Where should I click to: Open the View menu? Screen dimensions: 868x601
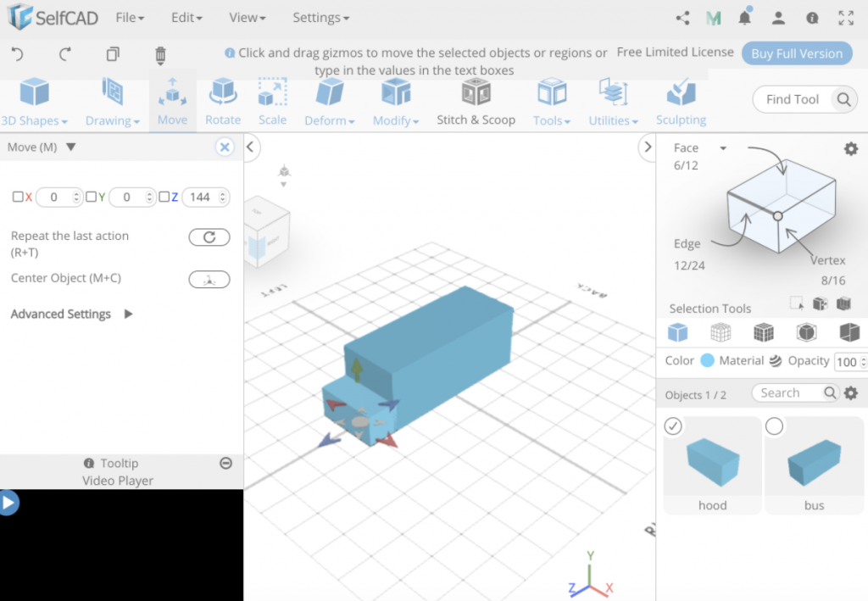coord(246,17)
